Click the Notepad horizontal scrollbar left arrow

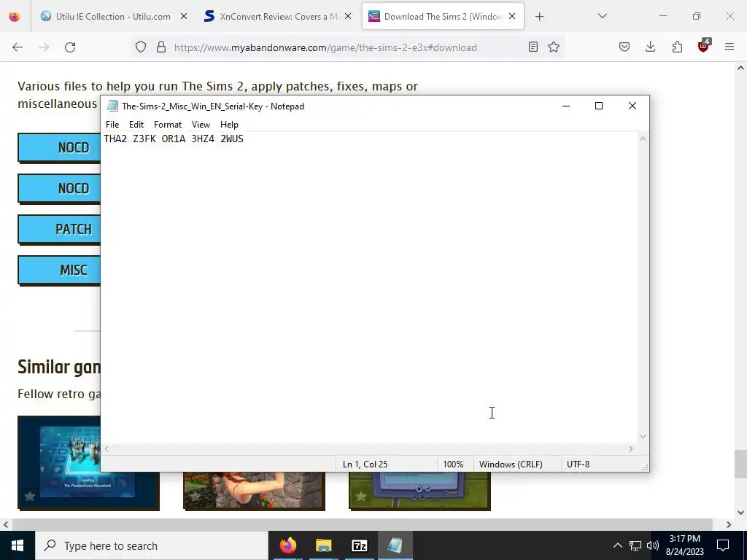[107, 448]
